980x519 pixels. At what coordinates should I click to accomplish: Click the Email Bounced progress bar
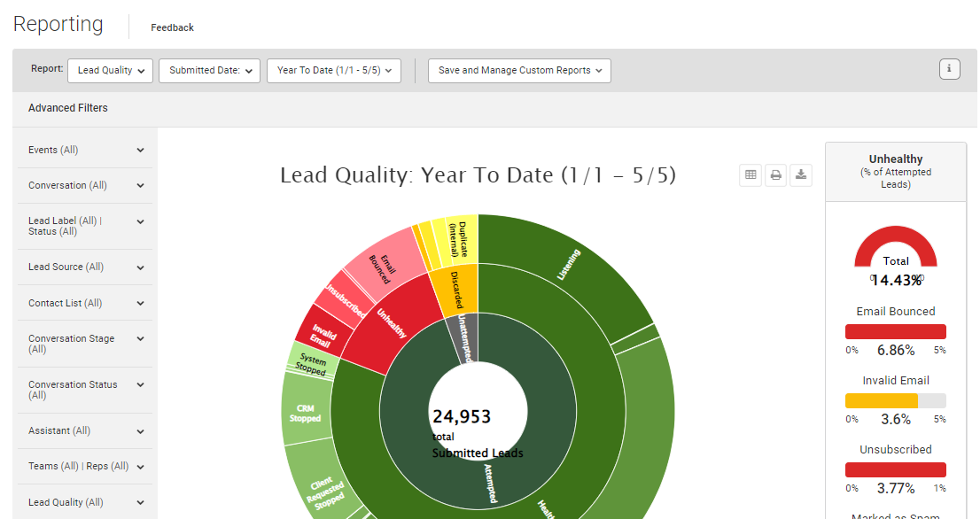click(895, 331)
